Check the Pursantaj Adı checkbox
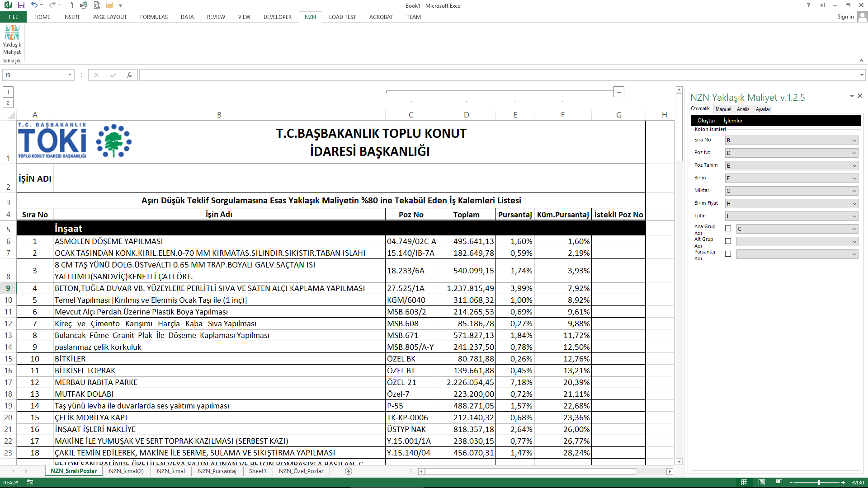The image size is (868, 488). [x=728, y=254]
